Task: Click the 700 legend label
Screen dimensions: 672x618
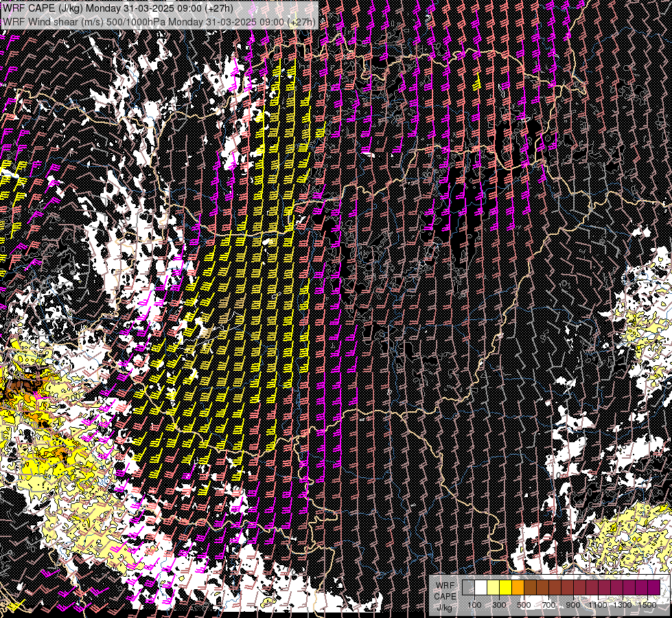Action: tap(548, 605)
